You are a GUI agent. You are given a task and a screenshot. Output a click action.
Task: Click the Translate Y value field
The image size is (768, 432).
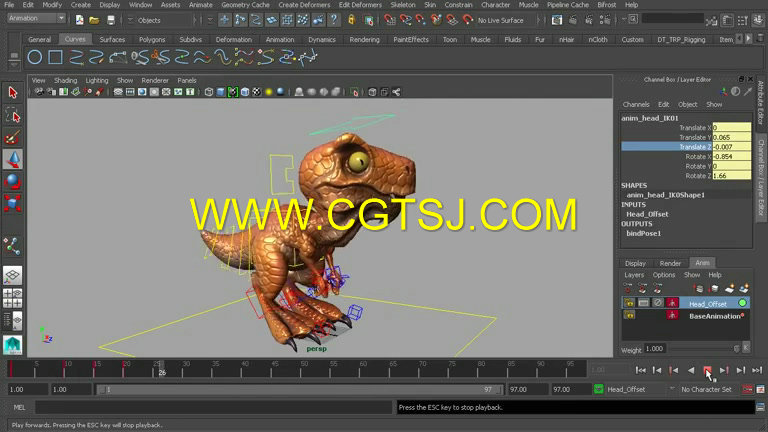[x=732, y=137]
